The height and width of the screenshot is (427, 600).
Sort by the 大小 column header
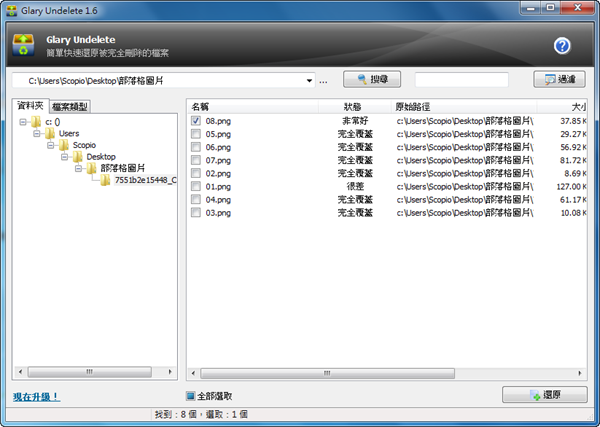pyautogui.click(x=562, y=107)
